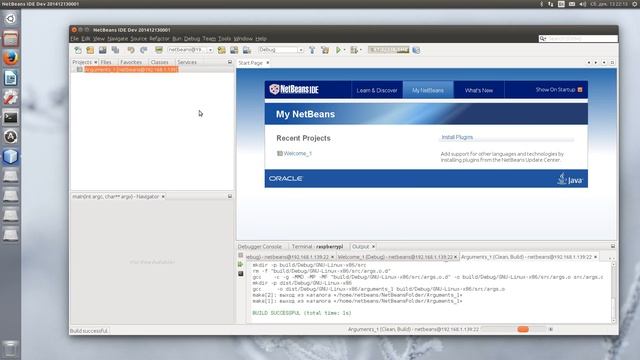
Task: Toggle the Show On Startup checkbox
Action: [580, 89]
